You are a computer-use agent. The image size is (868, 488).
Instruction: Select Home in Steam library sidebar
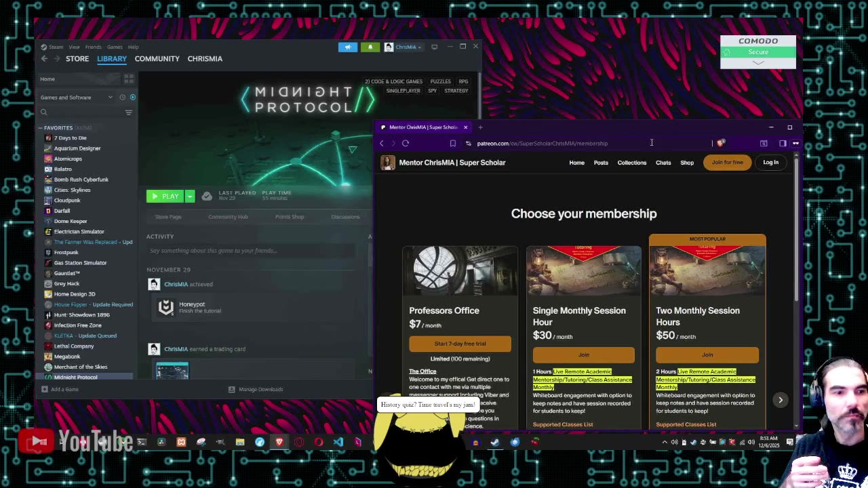pyautogui.click(x=78, y=79)
